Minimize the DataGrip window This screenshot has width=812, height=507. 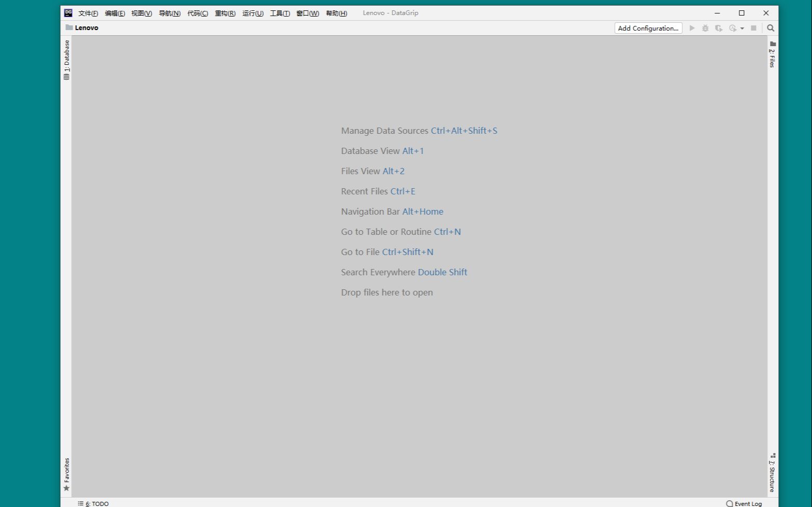[x=717, y=13]
